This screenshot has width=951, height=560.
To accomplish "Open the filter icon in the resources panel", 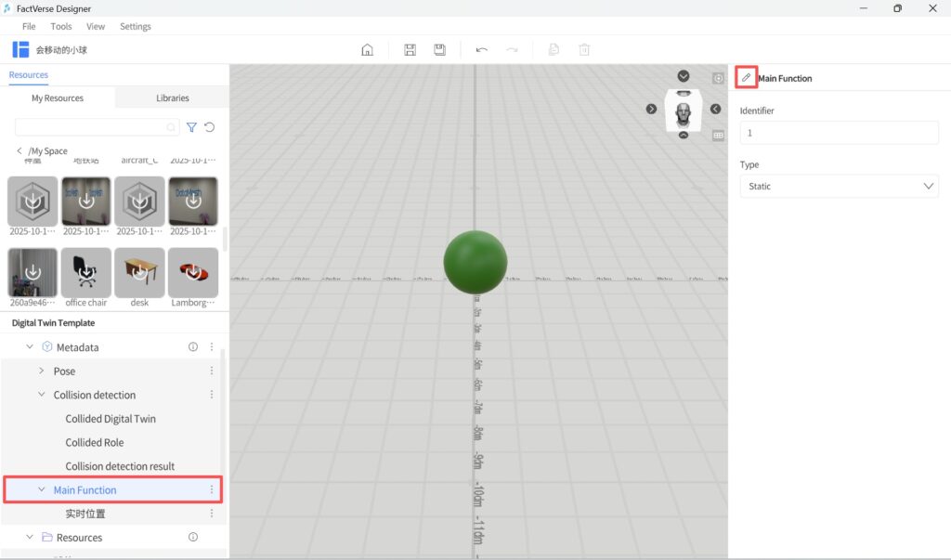I will pyautogui.click(x=192, y=127).
